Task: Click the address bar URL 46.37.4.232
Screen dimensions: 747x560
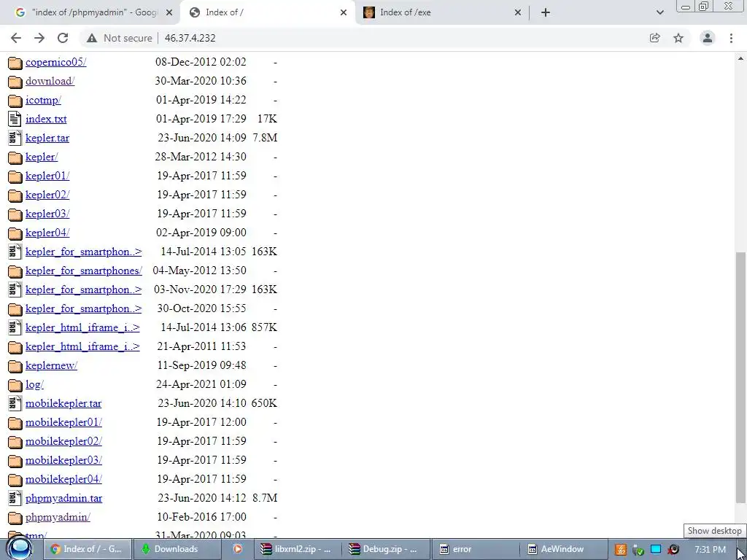Action: [190, 38]
